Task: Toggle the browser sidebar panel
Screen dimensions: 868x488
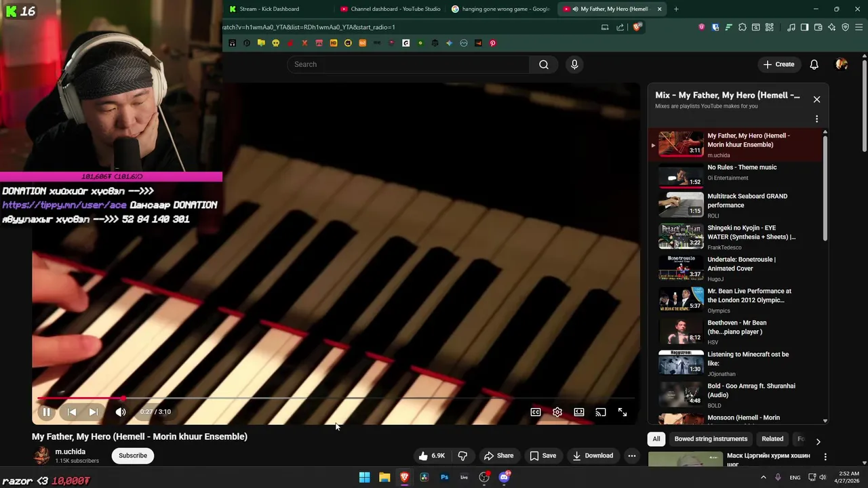Action: 805,27
